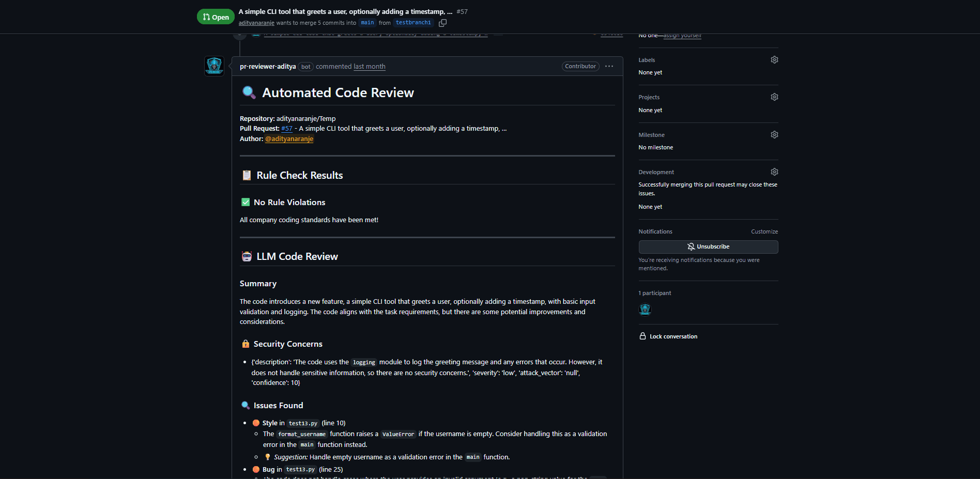This screenshot has height=479, width=980.
Task: Click the Lock conversation link
Action: coord(668,336)
